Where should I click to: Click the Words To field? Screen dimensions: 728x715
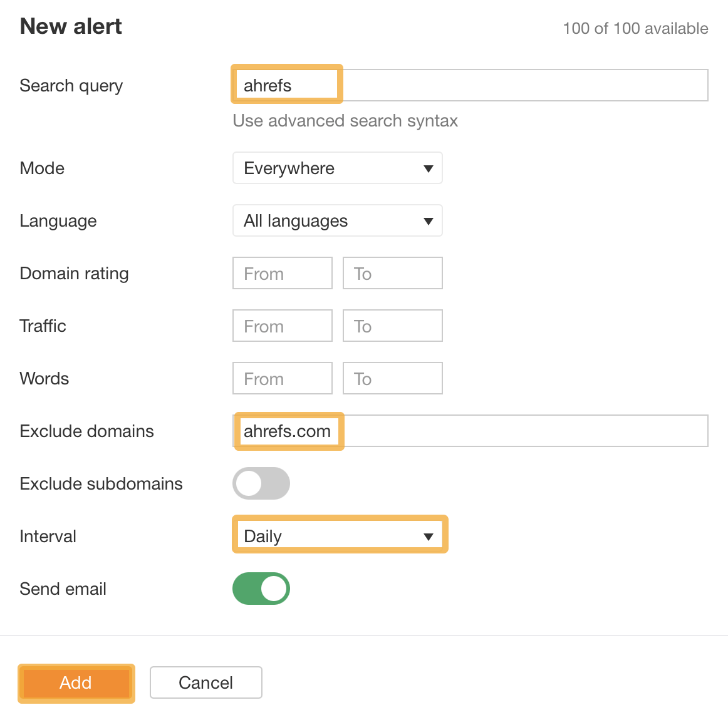(x=392, y=378)
